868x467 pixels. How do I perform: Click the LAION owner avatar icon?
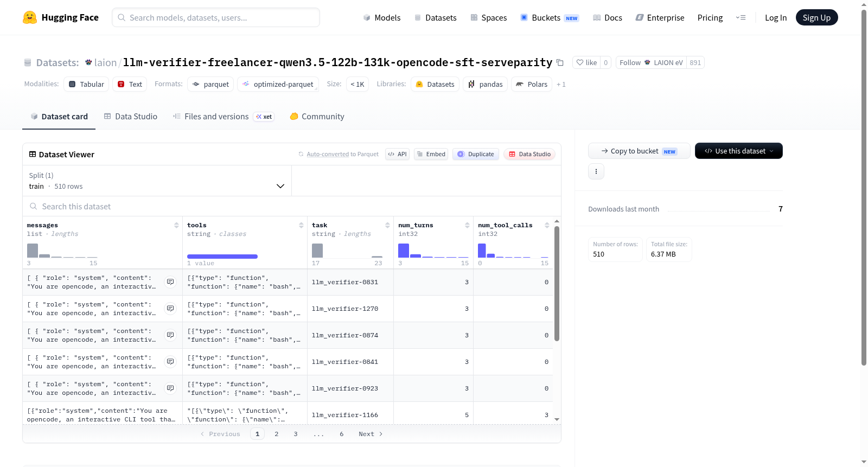coord(88,62)
